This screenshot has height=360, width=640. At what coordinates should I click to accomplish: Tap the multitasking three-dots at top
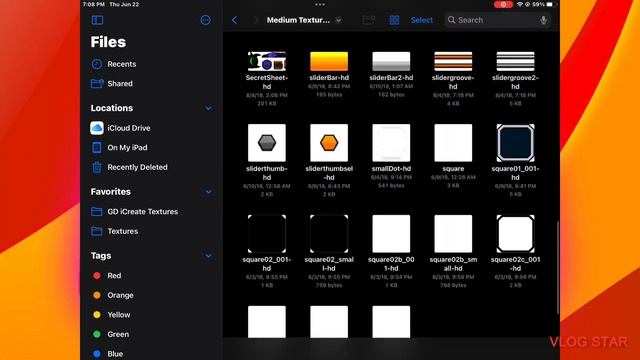pos(320,4)
